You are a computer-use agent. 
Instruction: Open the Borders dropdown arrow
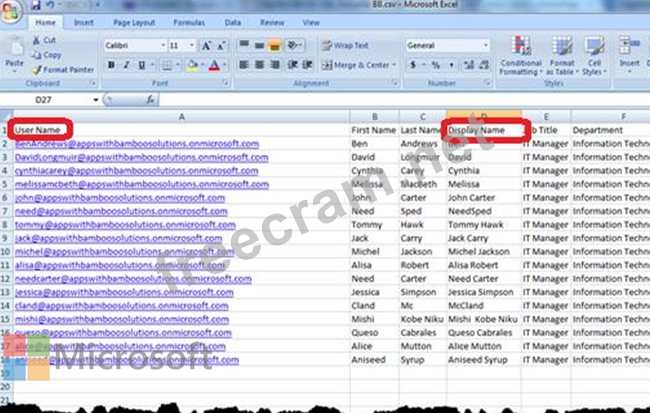pos(177,65)
